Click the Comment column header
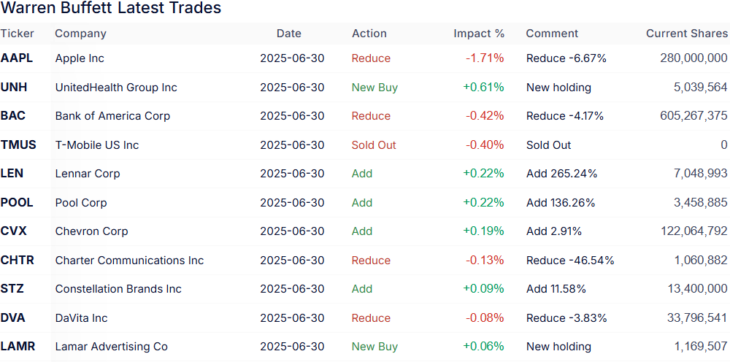This screenshot has width=730, height=362. (552, 34)
